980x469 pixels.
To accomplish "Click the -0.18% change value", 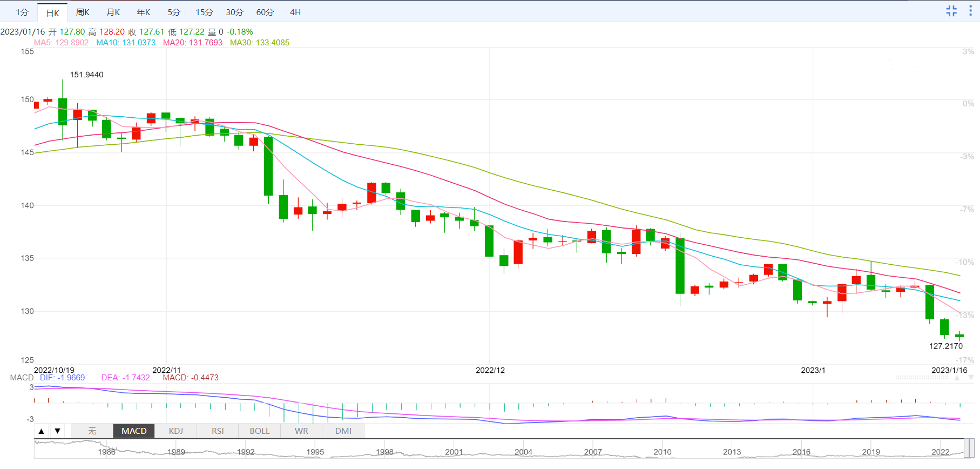I will point(240,32).
